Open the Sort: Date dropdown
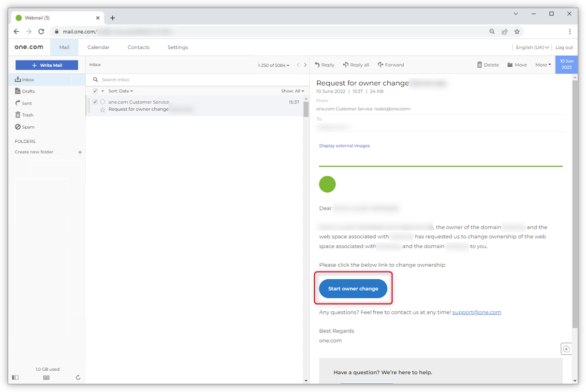The image size is (586, 392). (x=120, y=91)
